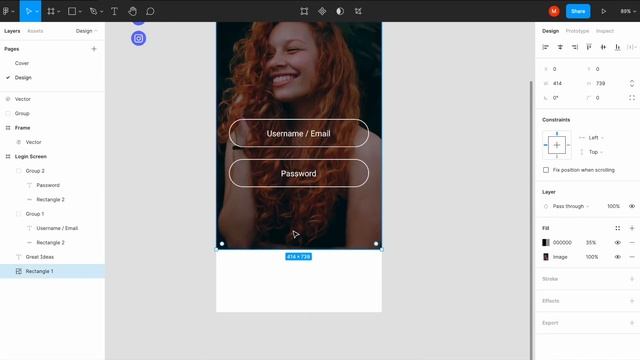This screenshot has width=640, height=360.
Task: Click the Independent corners icon
Action: [x=632, y=98]
